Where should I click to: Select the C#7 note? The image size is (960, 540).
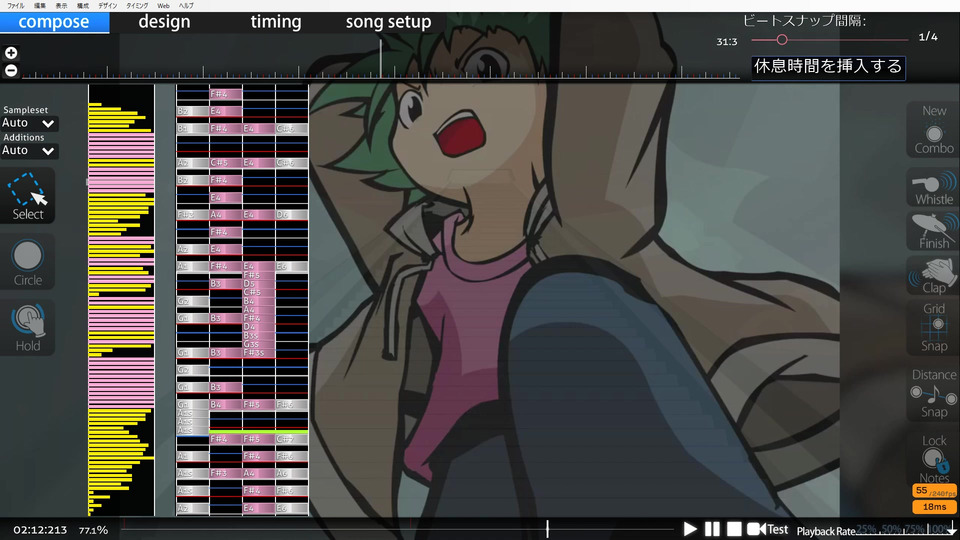click(x=291, y=439)
